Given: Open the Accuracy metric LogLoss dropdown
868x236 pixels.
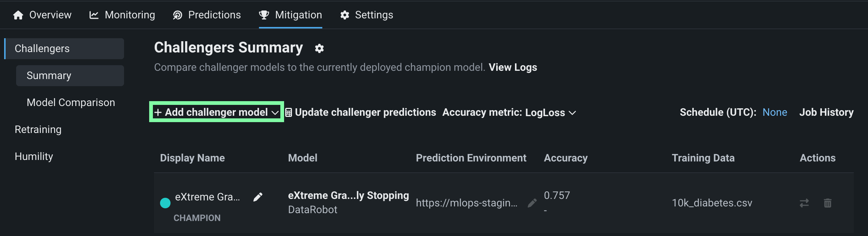Looking at the screenshot, I should click(509, 112).
